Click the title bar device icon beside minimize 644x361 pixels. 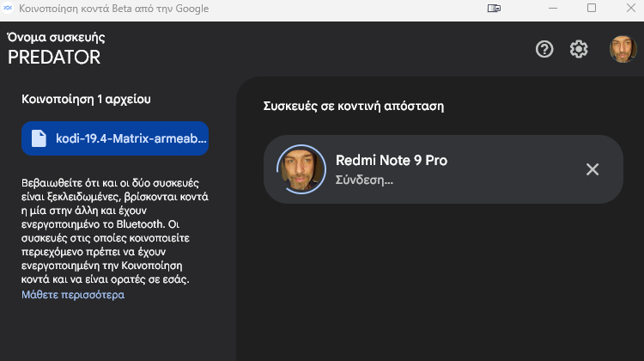(x=494, y=9)
